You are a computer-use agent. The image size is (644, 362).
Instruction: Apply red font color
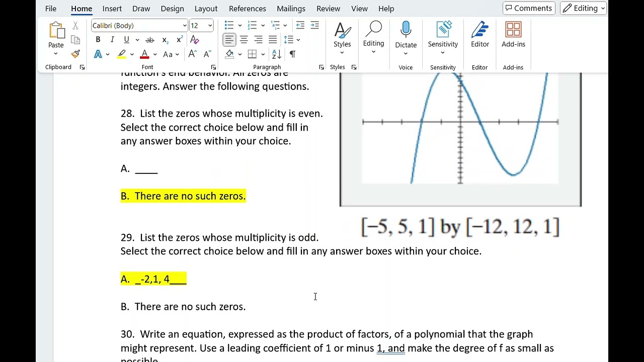click(145, 54)
